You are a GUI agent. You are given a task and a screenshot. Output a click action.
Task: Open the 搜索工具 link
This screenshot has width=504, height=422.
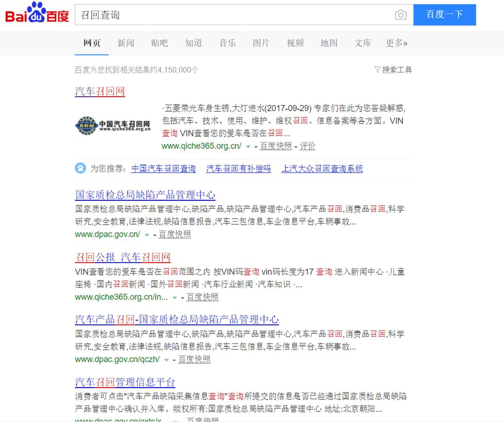coord(397,70)
